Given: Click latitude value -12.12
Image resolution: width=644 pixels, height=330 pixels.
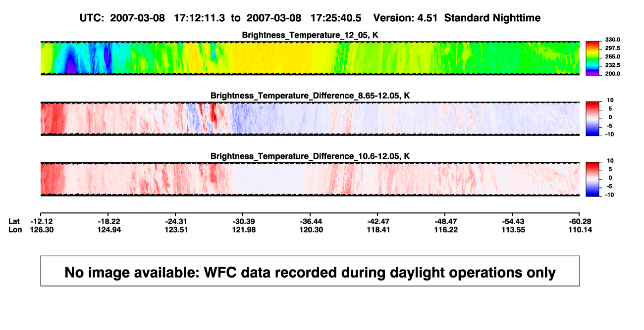Looking at the screenshot, I should click(42, 221).
